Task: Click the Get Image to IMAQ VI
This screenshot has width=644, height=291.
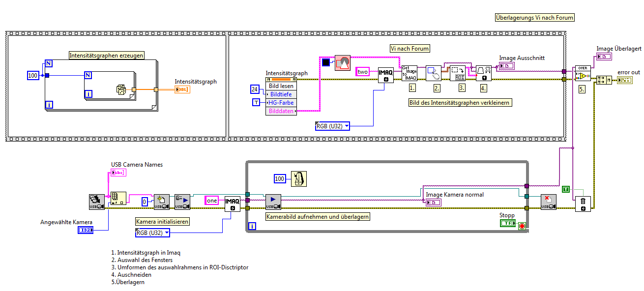Action: 409,73
